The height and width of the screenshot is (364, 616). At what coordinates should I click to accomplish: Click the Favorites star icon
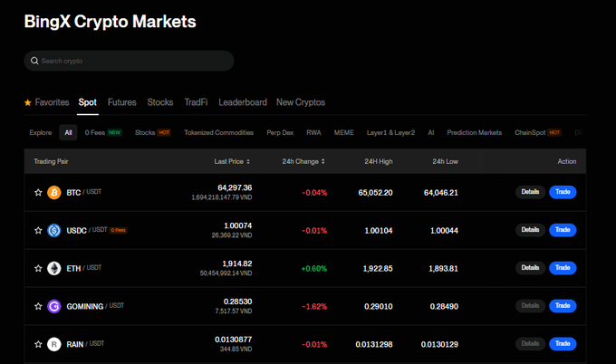click(27, 102)
